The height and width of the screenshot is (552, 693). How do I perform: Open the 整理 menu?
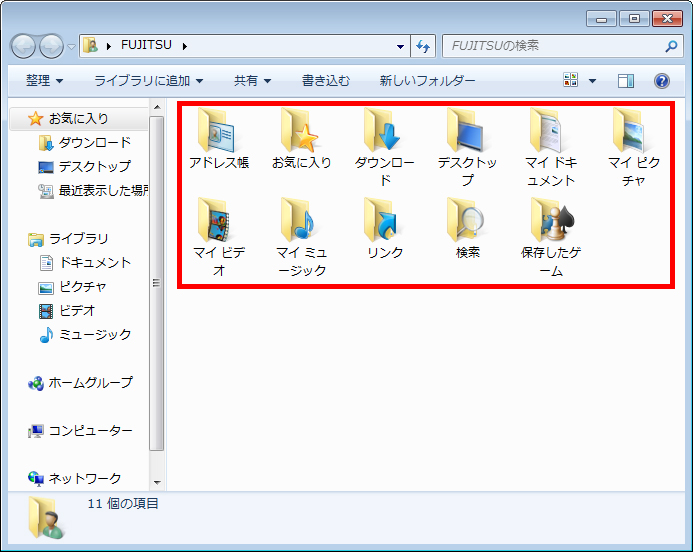pos(44,80)
